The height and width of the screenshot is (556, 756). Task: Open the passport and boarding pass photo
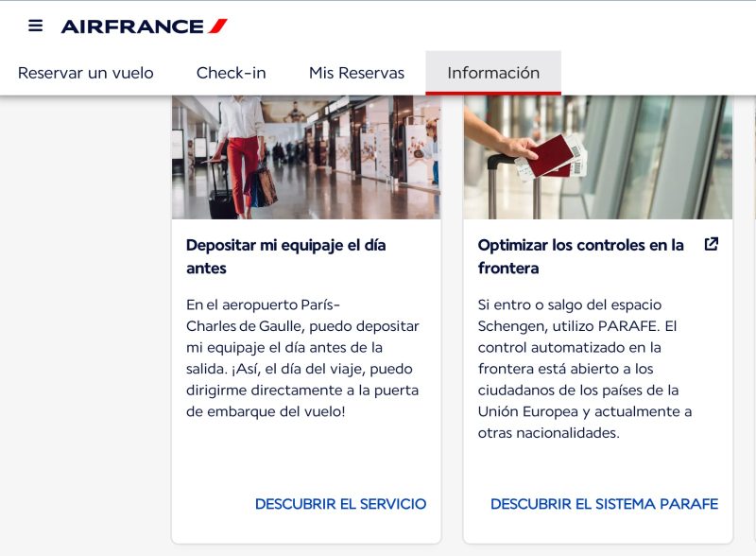(x=598, y=157)
